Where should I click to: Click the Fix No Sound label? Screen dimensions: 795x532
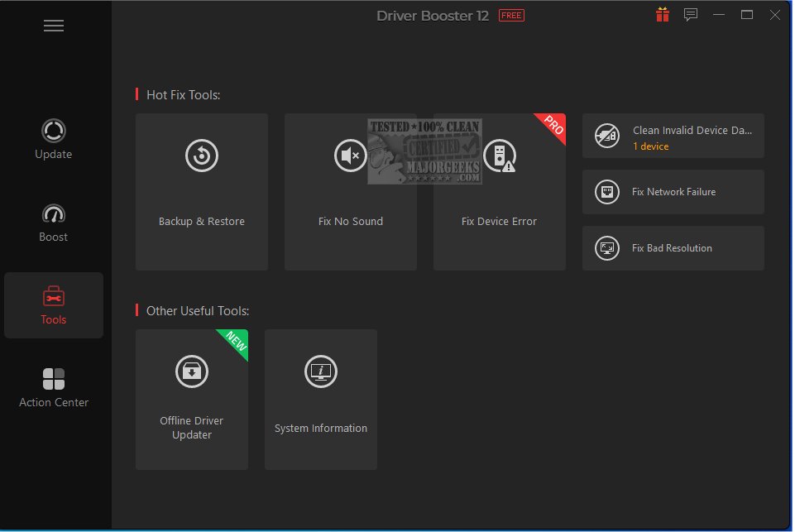351,222
